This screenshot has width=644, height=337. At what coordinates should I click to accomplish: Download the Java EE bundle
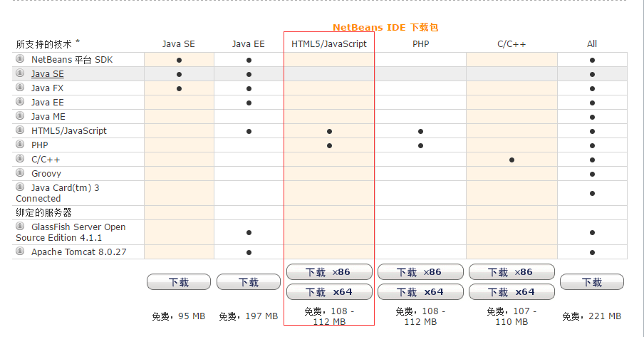click(x=249, y=282)
